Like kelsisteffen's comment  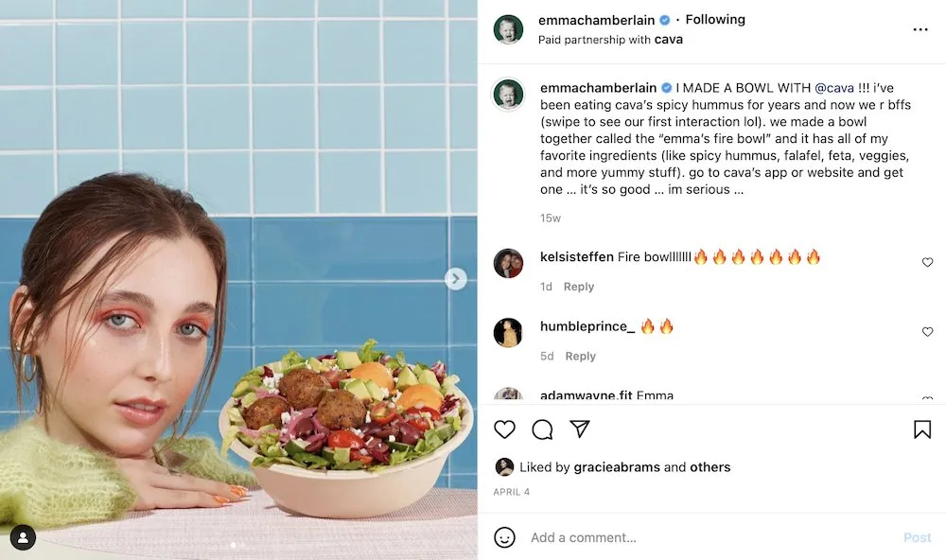[x=927, y=262]
